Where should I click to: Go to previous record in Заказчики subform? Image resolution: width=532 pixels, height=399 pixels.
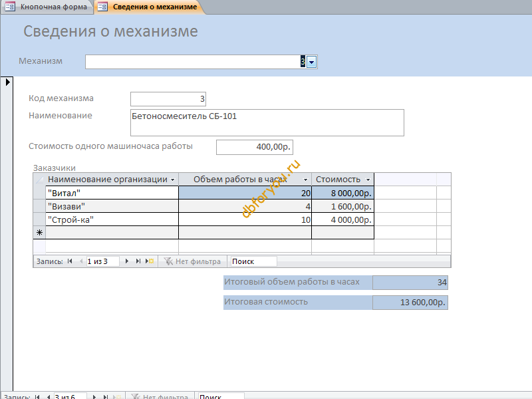pyautogui.click(x=80, y=261)
